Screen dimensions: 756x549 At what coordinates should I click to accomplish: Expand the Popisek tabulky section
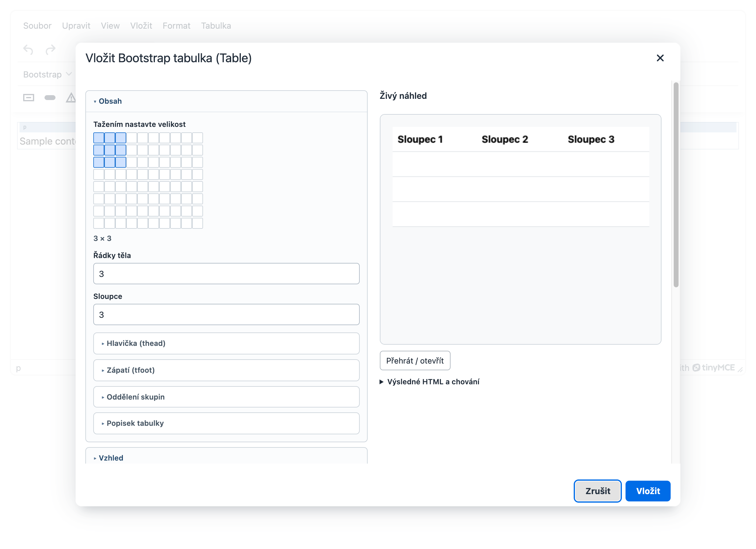coord(226,423)
